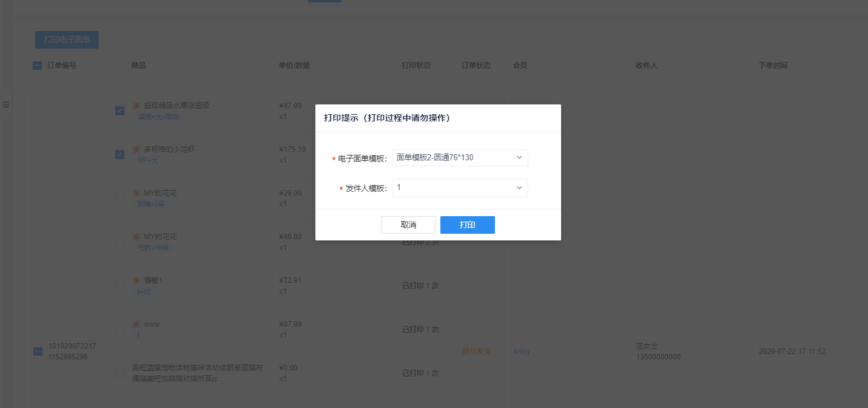
Task: Click the 打印状态 column header
Action: [x=416, y=66]
